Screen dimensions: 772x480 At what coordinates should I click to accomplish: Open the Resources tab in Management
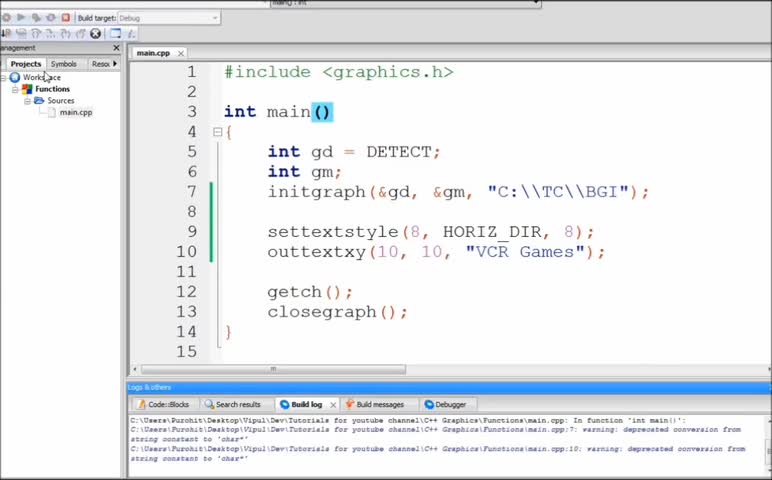(100, 64)
